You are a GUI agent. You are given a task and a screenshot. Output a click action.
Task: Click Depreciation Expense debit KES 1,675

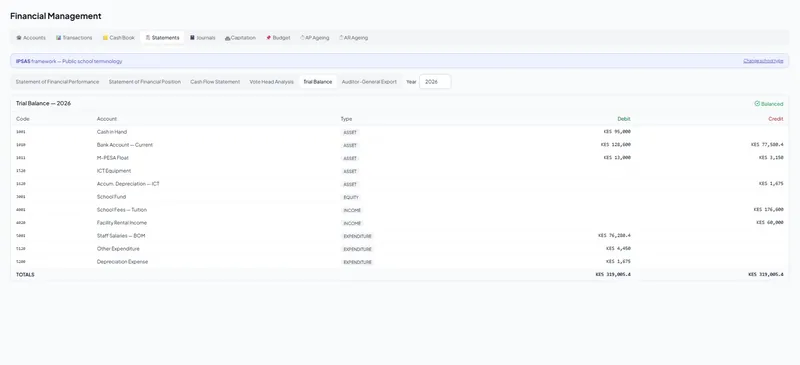618,262
